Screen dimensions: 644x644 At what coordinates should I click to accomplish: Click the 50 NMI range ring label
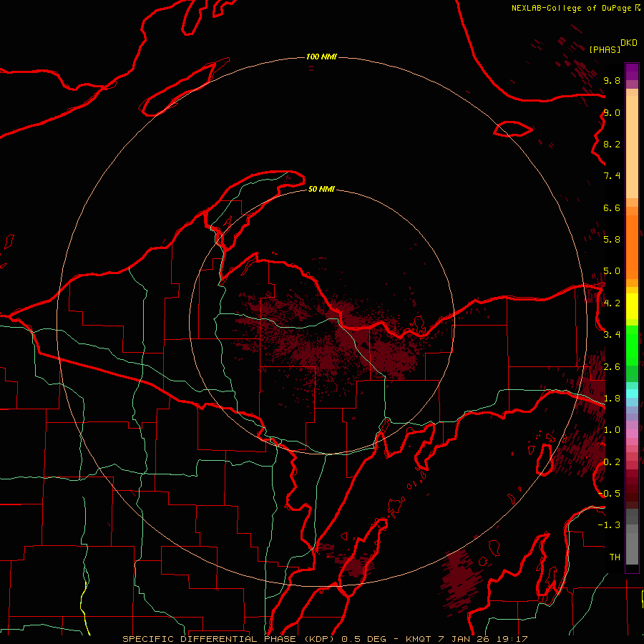pyautogui.click(x=321, y=190)
